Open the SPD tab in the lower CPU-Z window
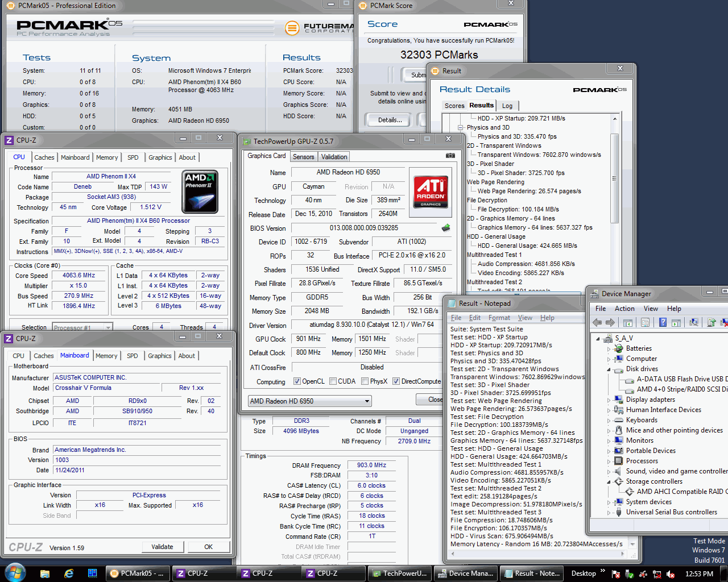 coord(133,356)
